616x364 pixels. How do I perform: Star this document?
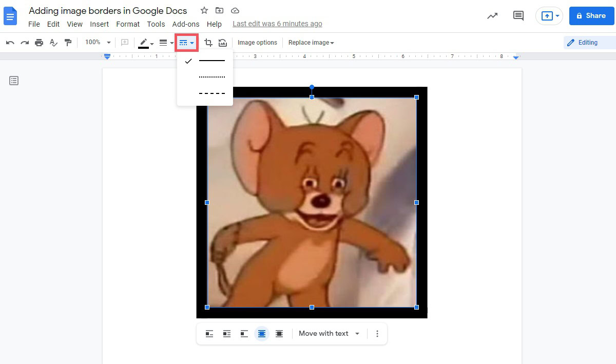point(204,11)
